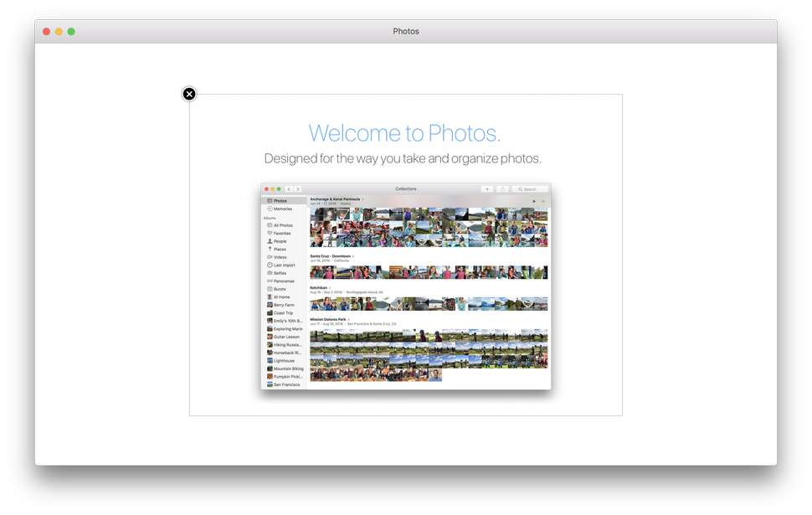This screenshot has width=812, height=515.
Task: Click the Panoramas album icon
Action: point(270,281)
